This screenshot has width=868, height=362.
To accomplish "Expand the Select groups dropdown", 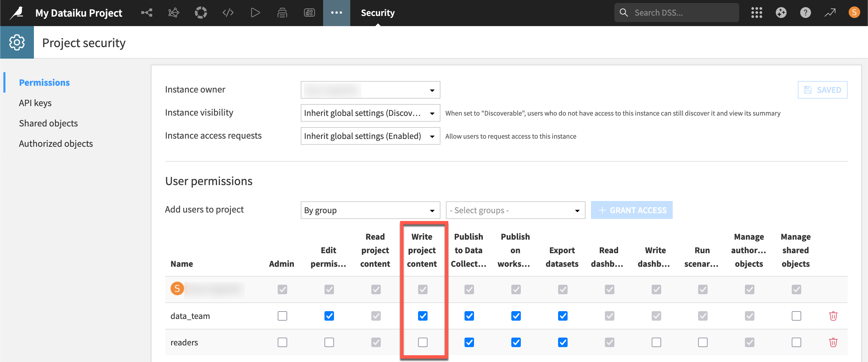I will pos(515,210).
